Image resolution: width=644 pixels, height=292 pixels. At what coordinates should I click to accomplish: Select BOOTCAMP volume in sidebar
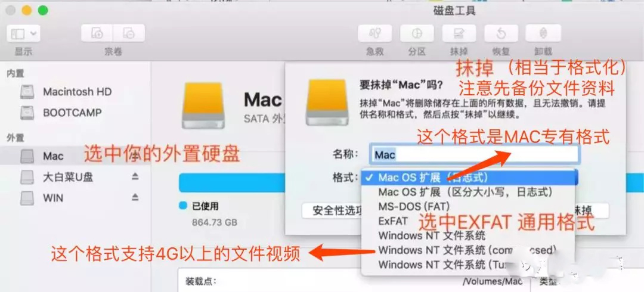click(x=72, y=113)
